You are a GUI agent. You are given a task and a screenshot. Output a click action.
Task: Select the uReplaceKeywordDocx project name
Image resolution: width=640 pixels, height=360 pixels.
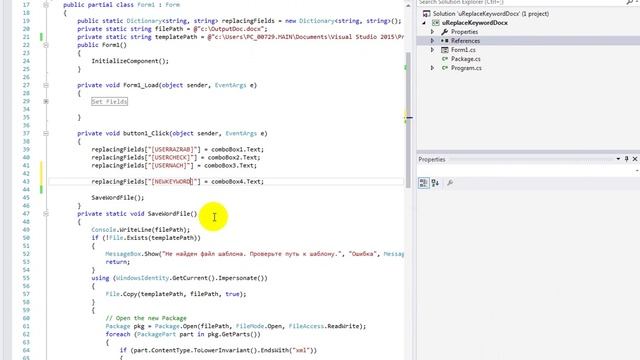tap(475, 23)
